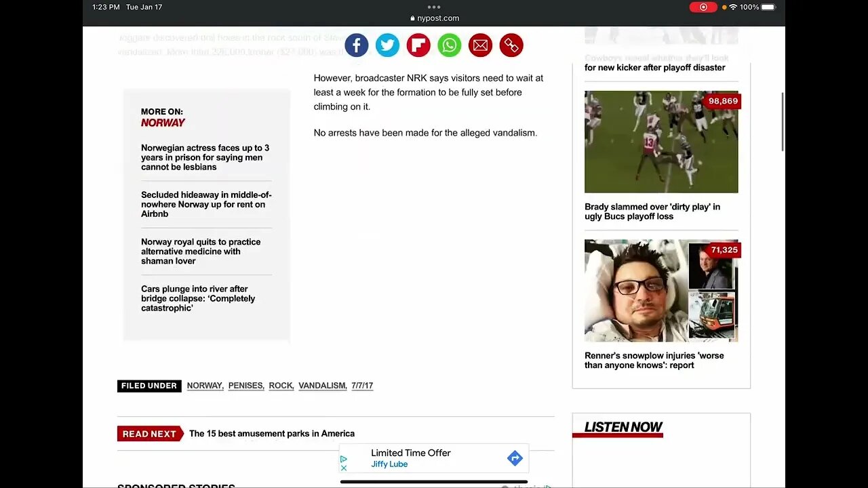Share article on Flipboard
The image size is (868, 488).
tap(418, 45)
